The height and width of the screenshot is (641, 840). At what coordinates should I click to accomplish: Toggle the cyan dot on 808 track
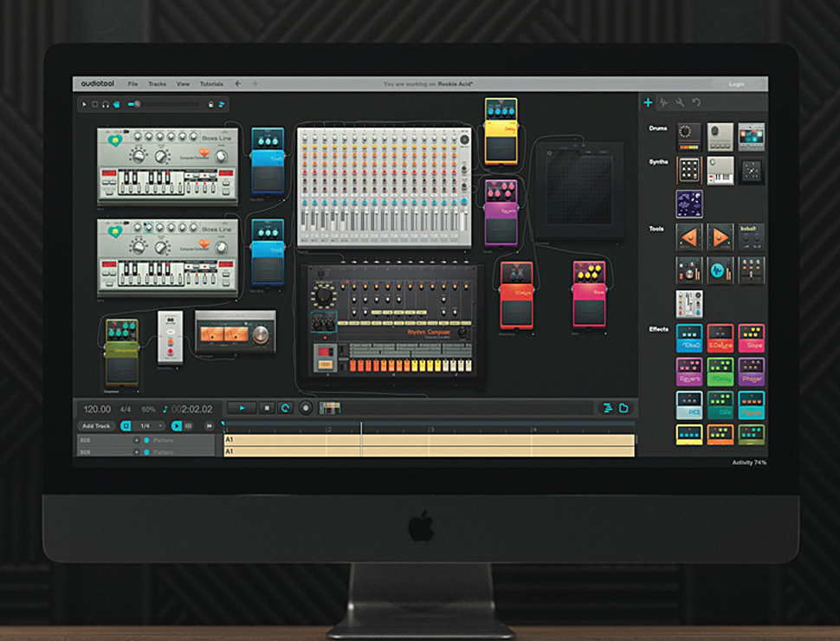[147, 441]
